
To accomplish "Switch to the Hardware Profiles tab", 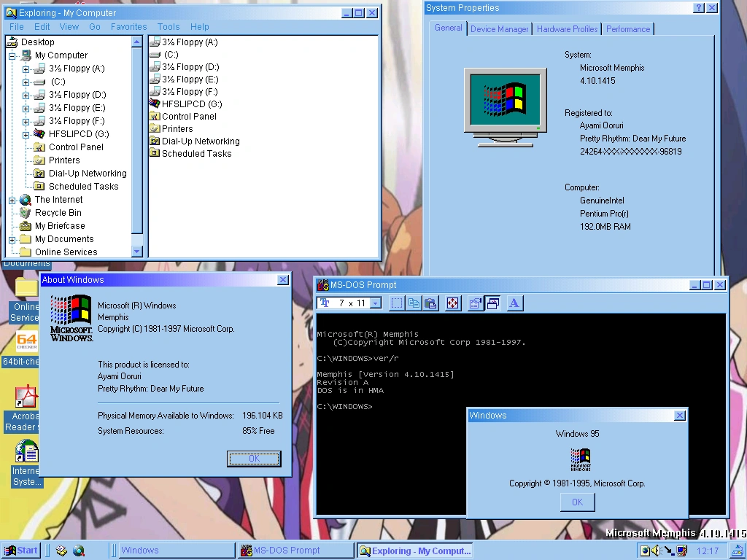I will [x=567, y=29].
